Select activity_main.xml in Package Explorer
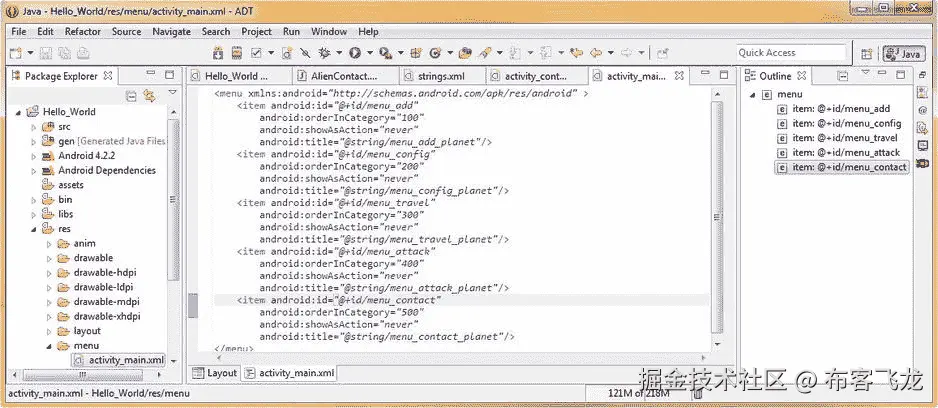Viewport: 938px width, 408px height. coord(118,360)
